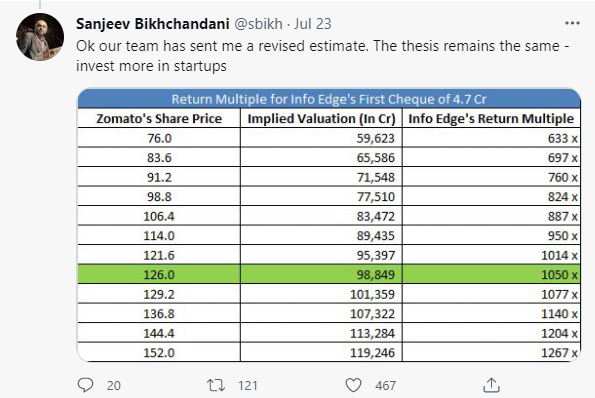Viewport: 595px width, 398px height.
Task: Click the Implied Valuation (In Cr) header
Action: [321, 118]
